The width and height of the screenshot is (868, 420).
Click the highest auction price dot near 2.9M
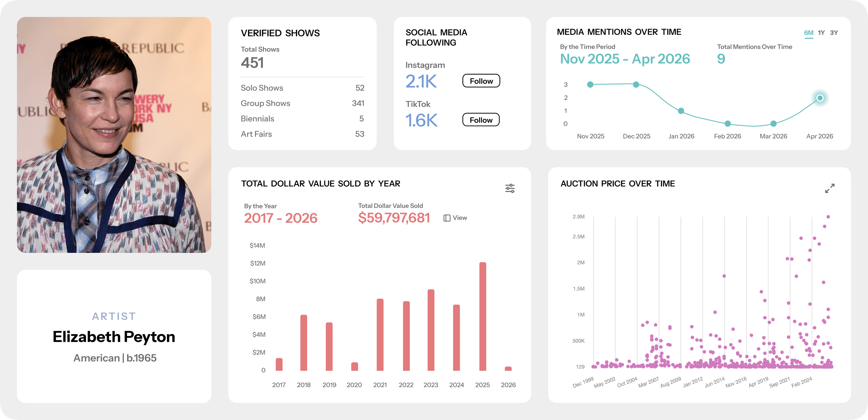828,217
